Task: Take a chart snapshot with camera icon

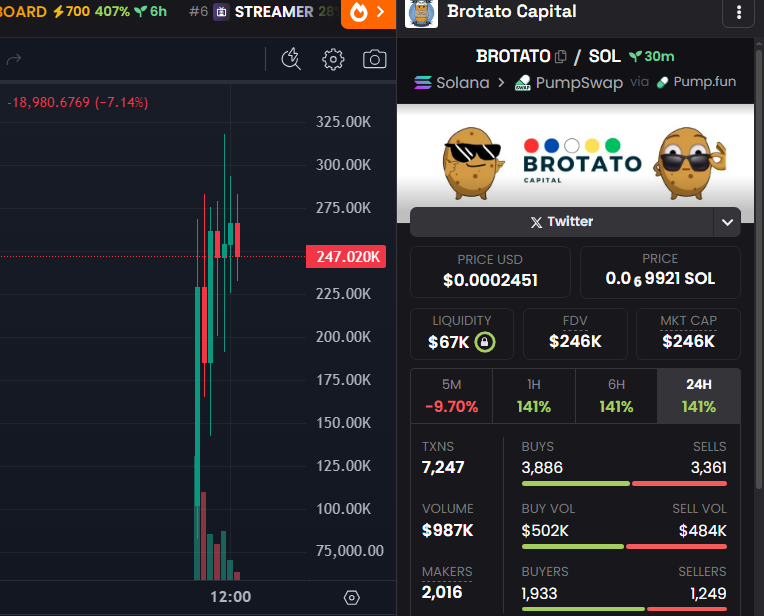Action: pos(374,59)
